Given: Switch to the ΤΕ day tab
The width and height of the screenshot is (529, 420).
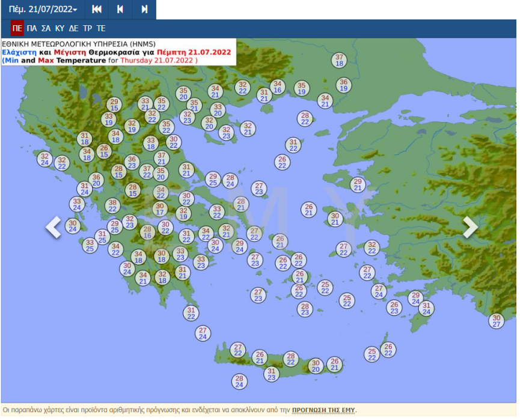Looking at the screenshot, I should [101, 28].
